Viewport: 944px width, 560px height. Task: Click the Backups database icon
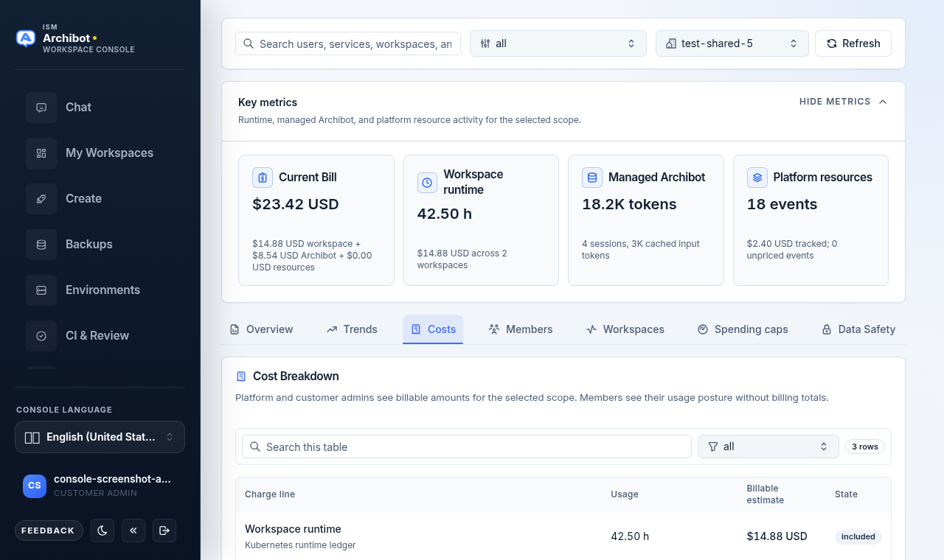tap(41, 245)
